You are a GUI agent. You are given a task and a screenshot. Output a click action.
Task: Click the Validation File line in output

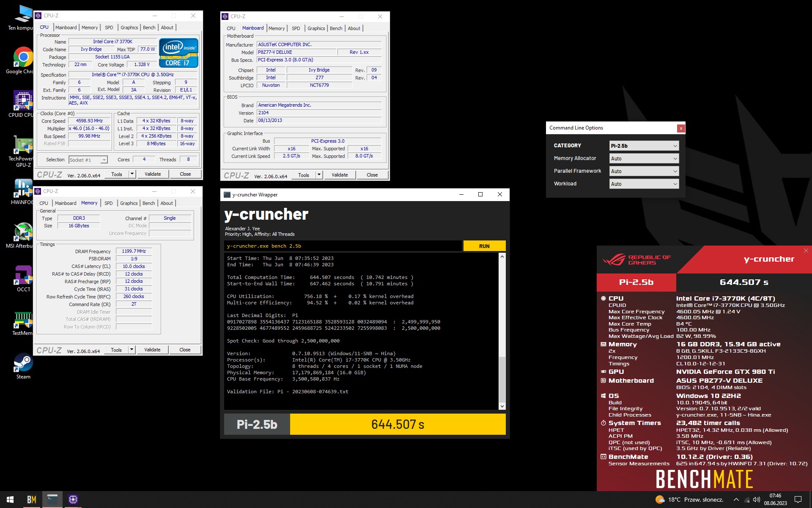pyautogui.click(x=288, y=392)
